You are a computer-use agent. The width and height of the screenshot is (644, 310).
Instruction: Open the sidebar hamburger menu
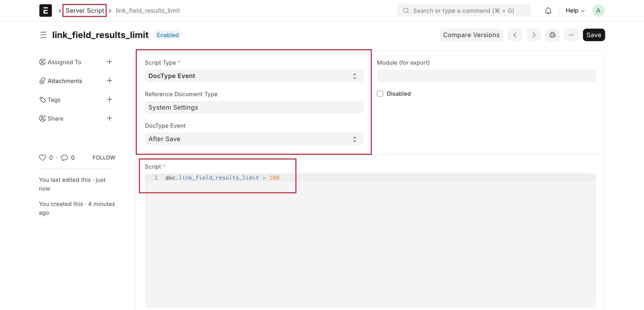coord(43,35)
